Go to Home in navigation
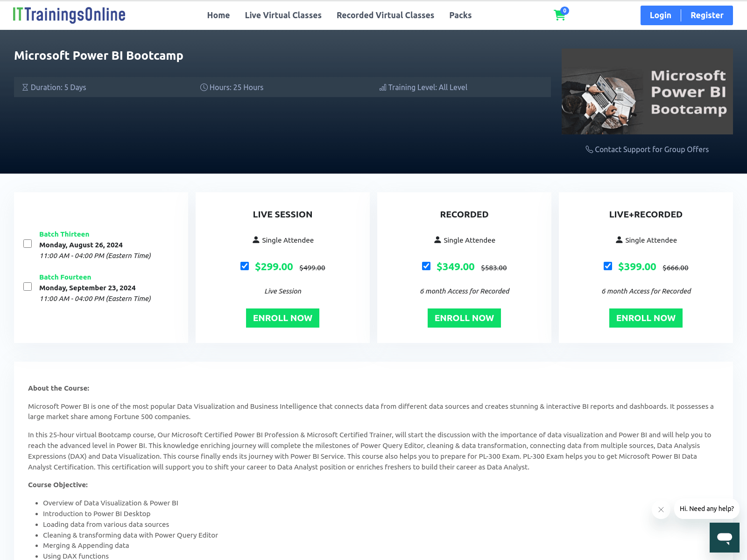 tap(218, 15)
